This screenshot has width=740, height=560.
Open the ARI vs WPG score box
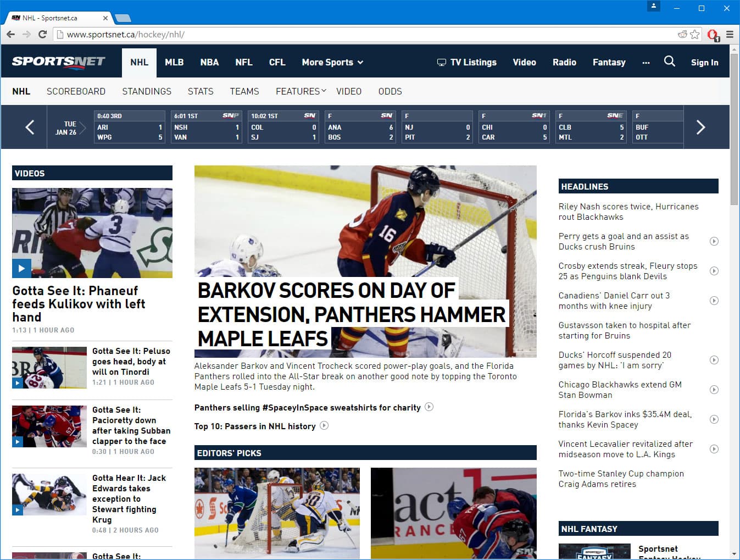coord(130,127)
